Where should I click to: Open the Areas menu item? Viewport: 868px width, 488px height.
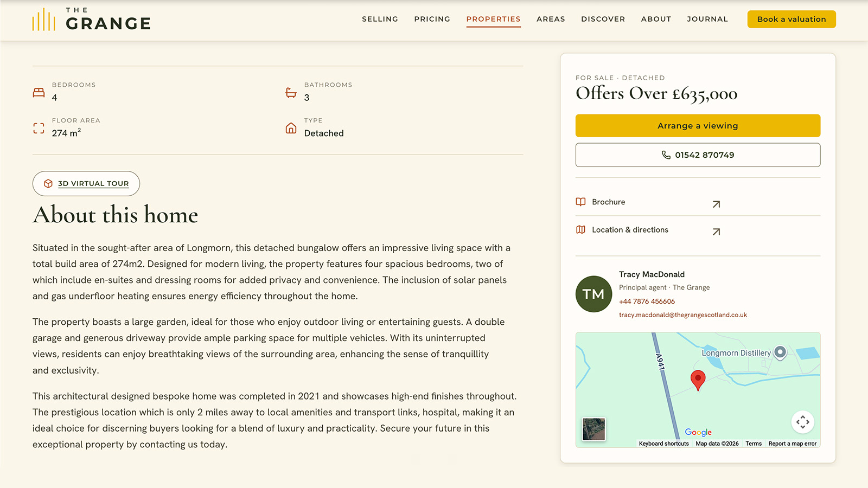pyautogui.click(x=551, y=19)
